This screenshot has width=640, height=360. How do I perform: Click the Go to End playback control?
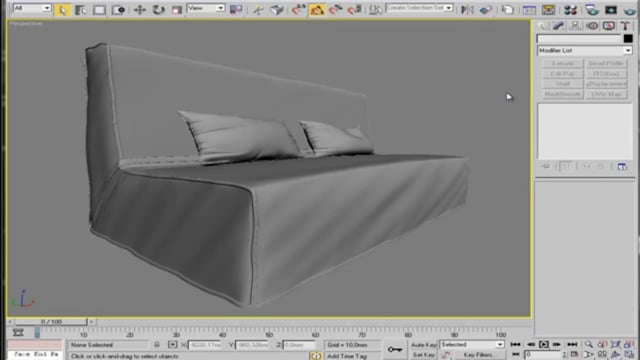572,345
